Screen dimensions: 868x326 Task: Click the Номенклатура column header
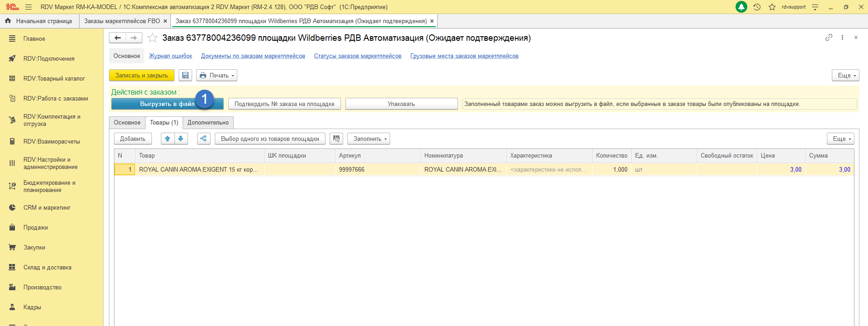click(463, 156)
